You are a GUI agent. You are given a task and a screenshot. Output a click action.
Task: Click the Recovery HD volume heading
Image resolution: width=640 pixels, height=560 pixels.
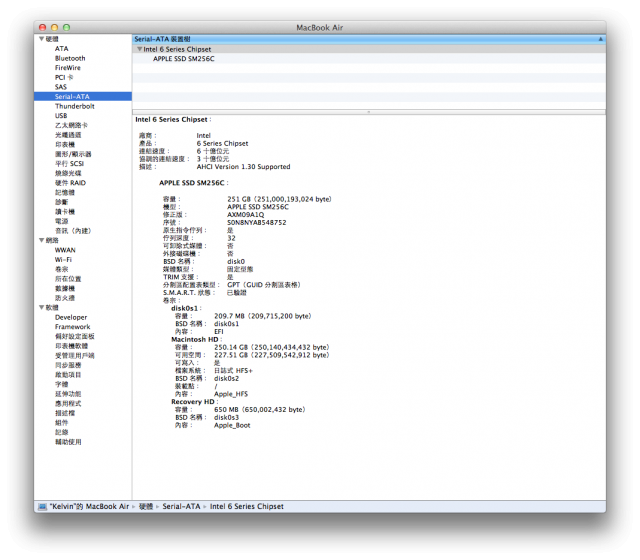193,402
